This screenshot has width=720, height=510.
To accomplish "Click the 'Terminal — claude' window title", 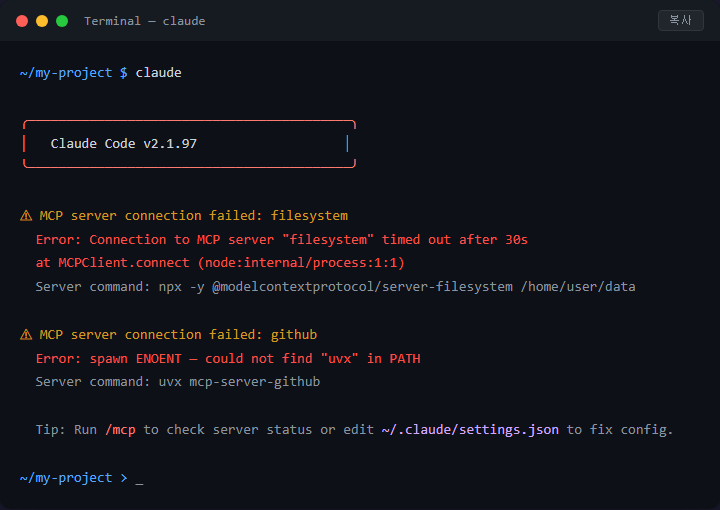I will pos(145,21).
